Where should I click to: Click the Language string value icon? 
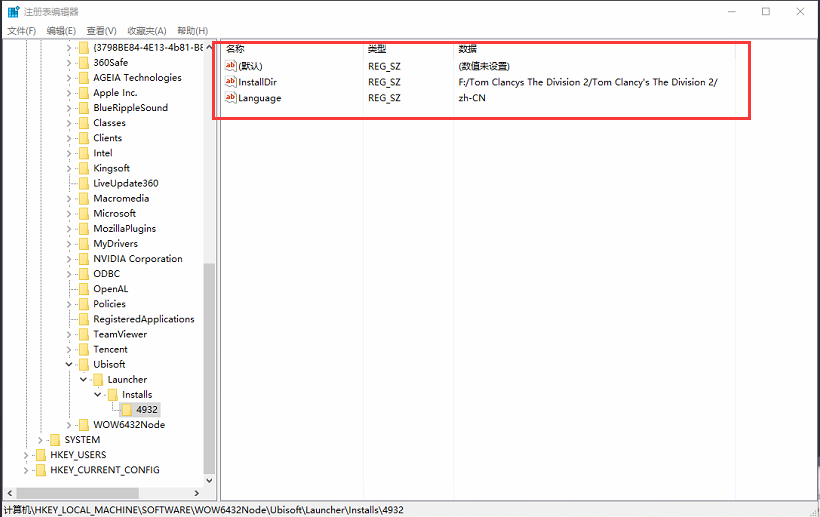pos(231,98)
